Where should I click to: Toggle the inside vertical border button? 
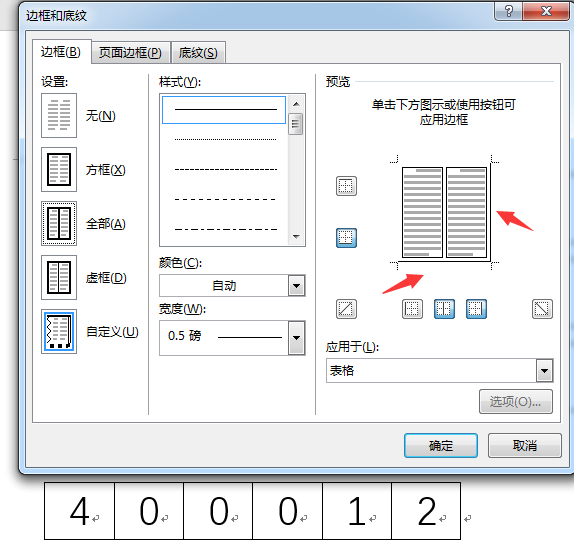point(444,309)
